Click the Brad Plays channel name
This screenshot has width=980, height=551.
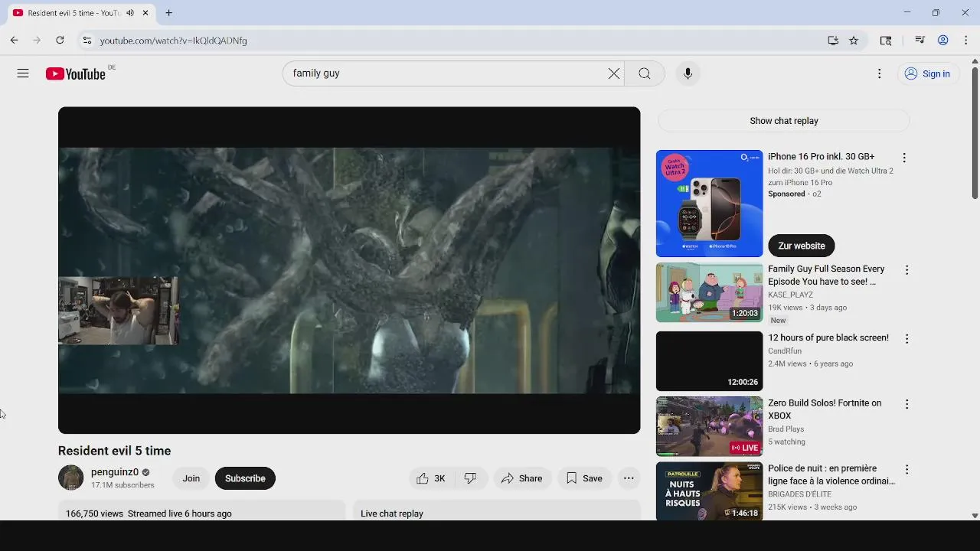click(x=786, y=429)
